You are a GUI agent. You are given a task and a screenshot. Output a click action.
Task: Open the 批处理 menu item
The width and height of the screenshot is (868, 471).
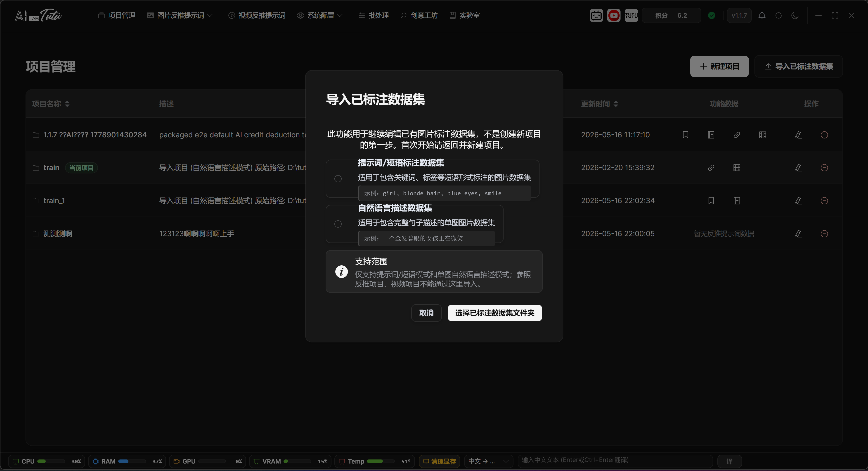tap(373, 16)
